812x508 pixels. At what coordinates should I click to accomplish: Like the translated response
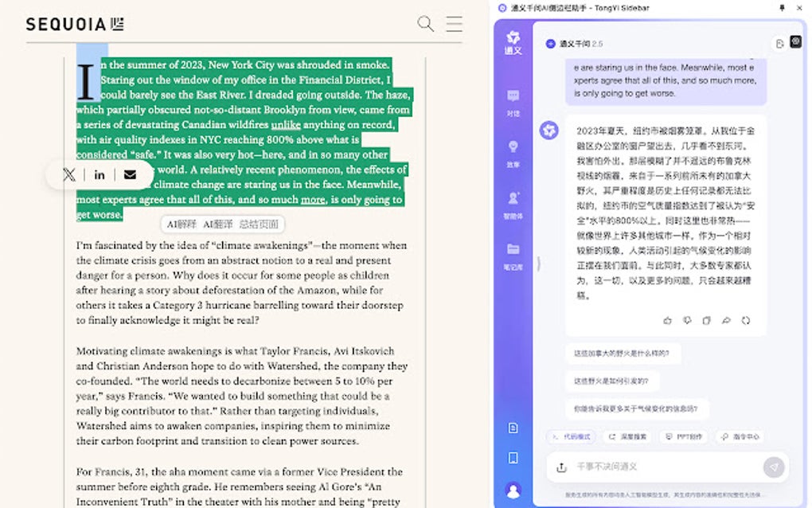pos(668,321)
